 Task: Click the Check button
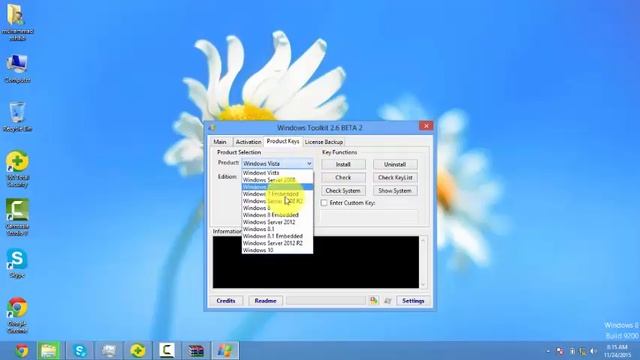pos(343,178)
